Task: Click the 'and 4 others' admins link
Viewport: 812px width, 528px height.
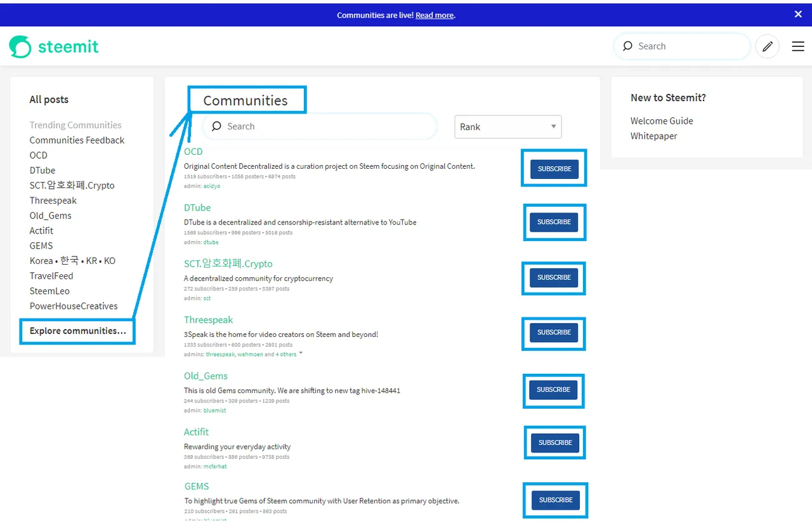Action: pyautogui.click(x=286, y=354)
